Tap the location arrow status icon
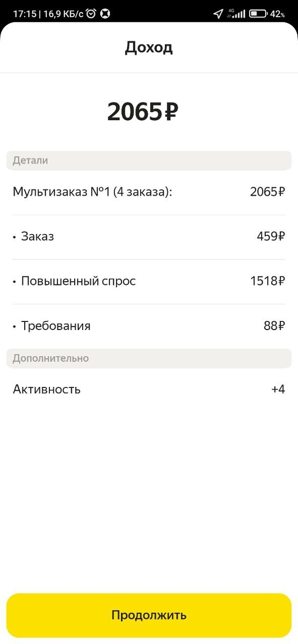This screenshot has width=298, height=644. point(218,14)
